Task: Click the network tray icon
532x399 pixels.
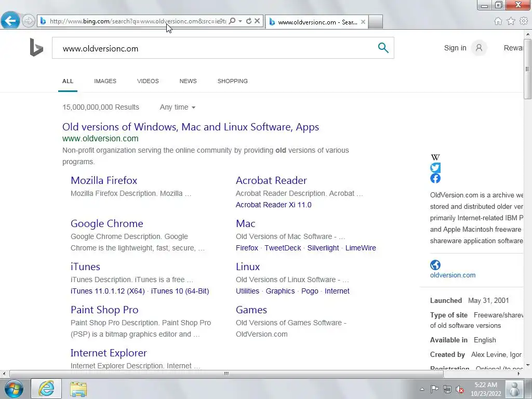Action: 447,389
